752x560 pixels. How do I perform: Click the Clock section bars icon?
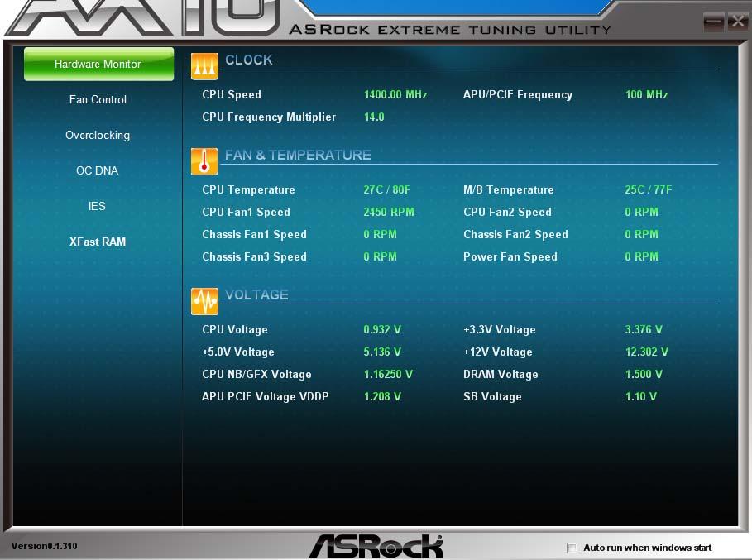(204, 66)
